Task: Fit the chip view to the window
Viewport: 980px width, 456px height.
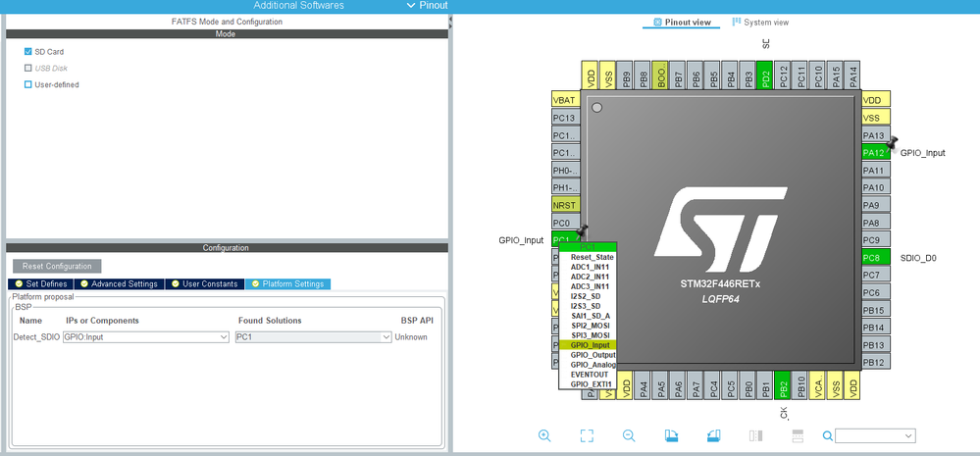Action: (x=587, y=435)
